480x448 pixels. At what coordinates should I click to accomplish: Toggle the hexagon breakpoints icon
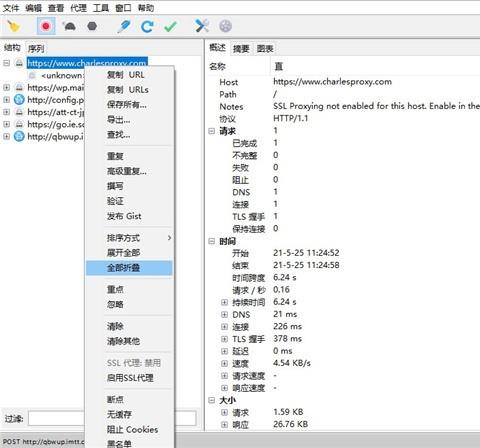(92, 26)
